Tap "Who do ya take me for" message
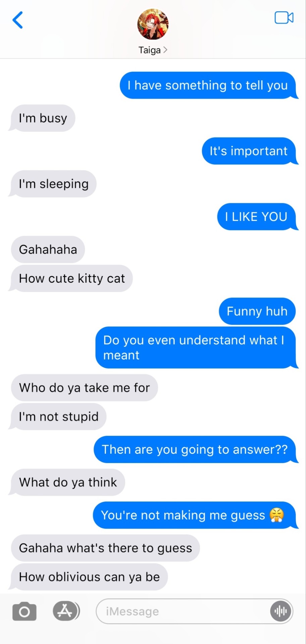This screenshot has width=306, height=644. 84,388
